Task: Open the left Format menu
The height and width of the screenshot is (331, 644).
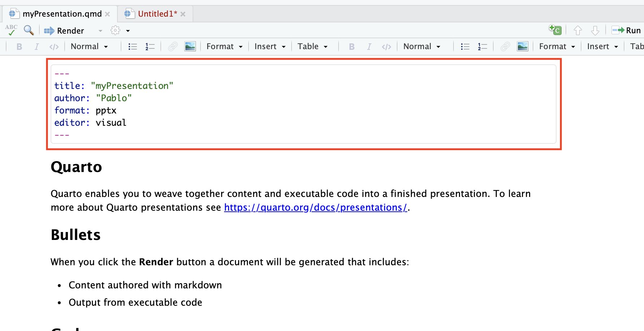Action: point(224,47)
